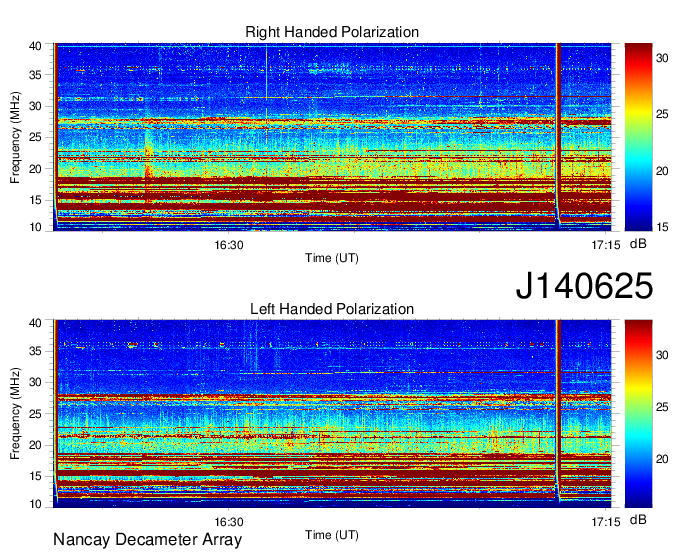The image size is (680, 552).
Task: Click the Right Handed Polarization title
Action: click(x=332, y=32)
